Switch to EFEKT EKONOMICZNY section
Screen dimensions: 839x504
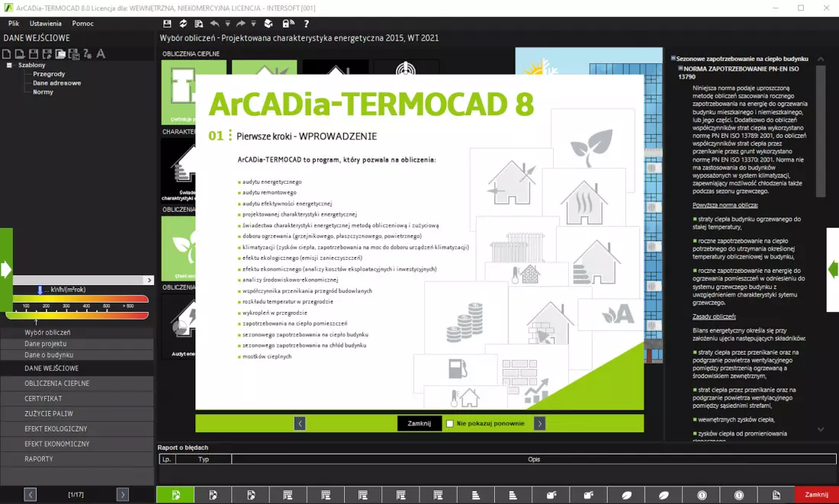[77, 444]
